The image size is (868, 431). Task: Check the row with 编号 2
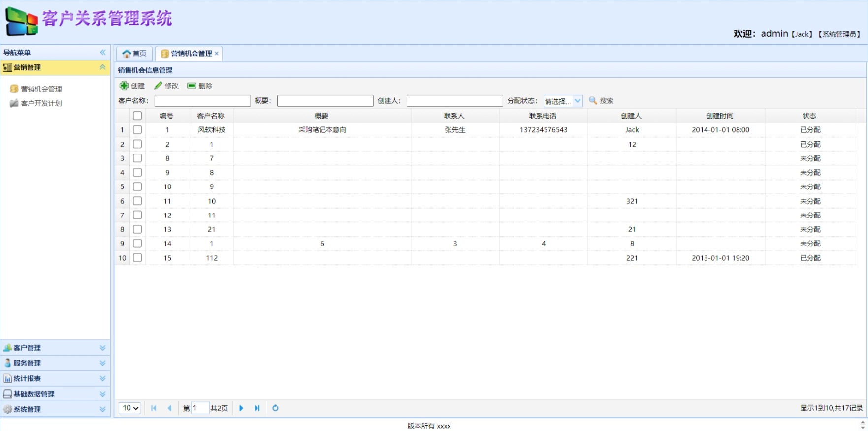pos(137,144)
